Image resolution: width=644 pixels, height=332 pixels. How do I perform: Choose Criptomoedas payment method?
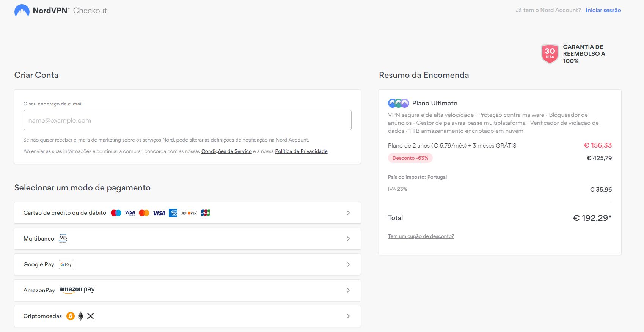[x=187, y=316]
